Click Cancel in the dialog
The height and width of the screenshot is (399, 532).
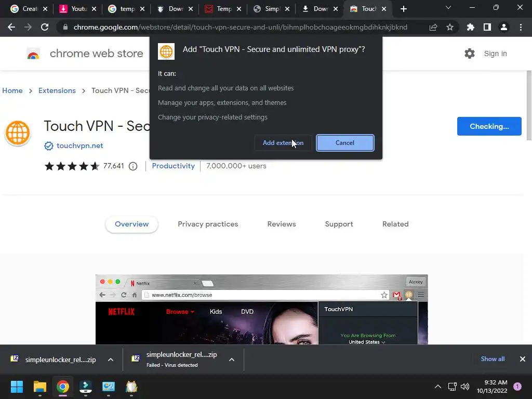tap(345, 143)
